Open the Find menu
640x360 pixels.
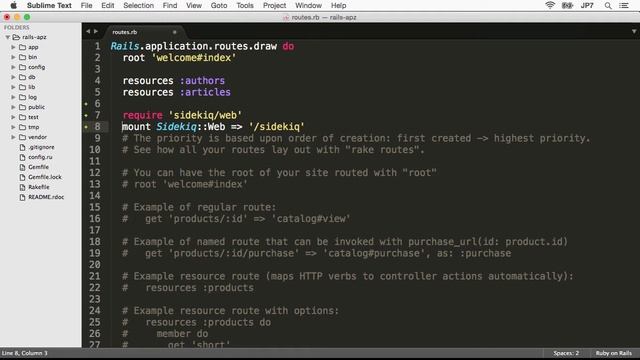coord(170,5)
